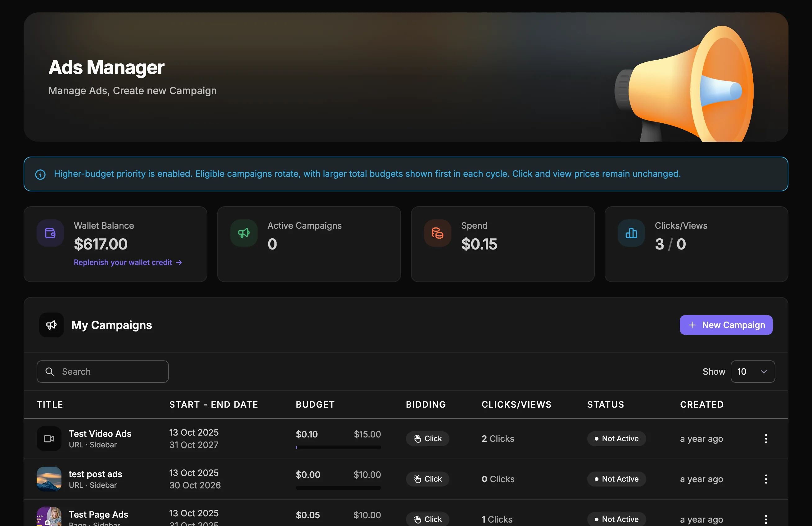Open the Test Page Ads campaign title
This screenshot has width=812, height=526.
point(99,515)
